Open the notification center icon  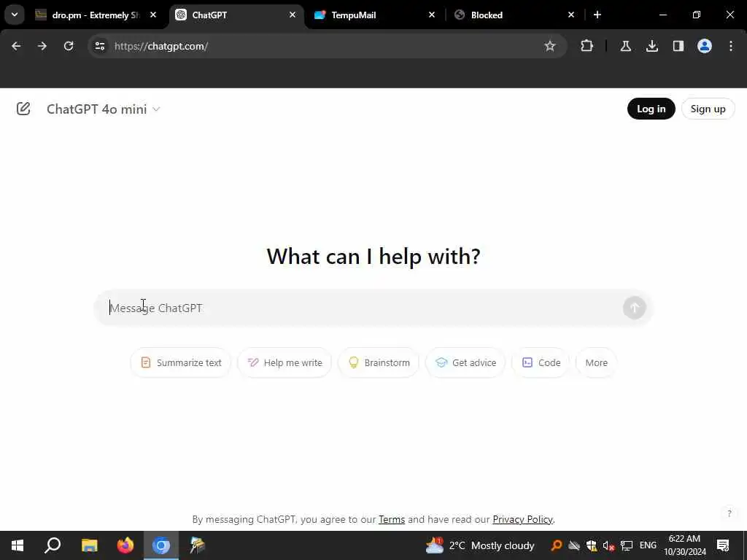tap(723, 545)
